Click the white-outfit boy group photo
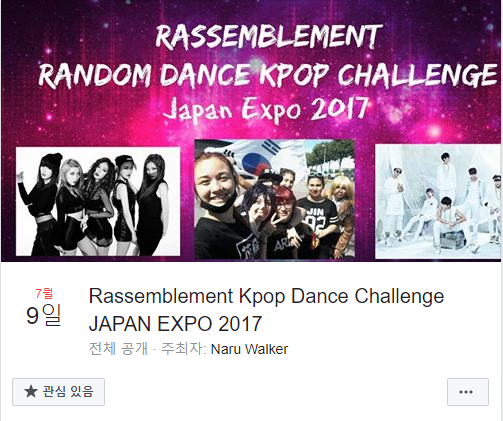The image size is (503, 421). point(438,201)
